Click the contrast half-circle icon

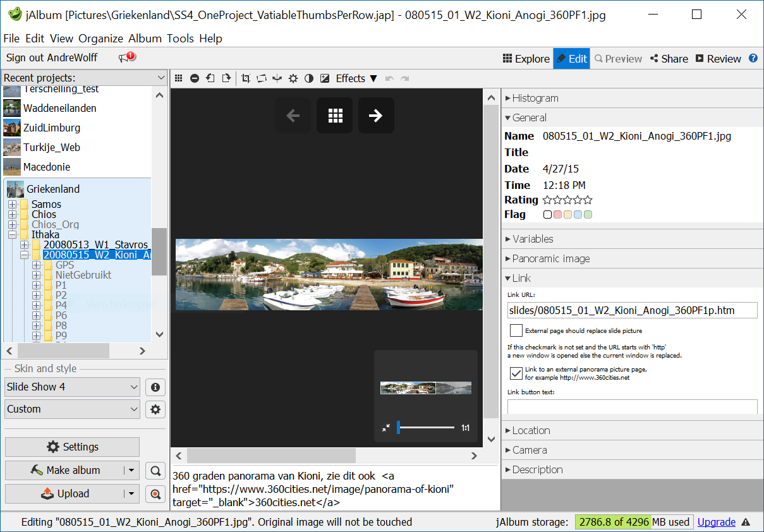tap(309, 78)
